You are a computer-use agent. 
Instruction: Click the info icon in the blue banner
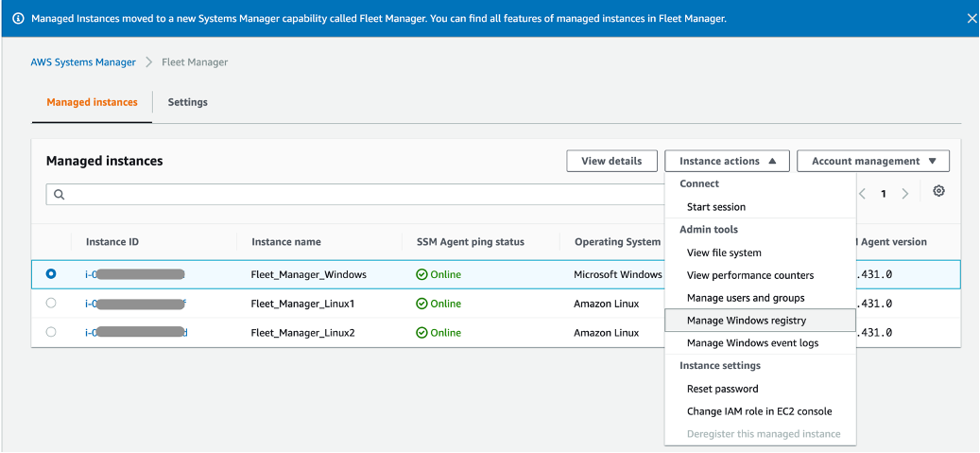coord(18,18)
